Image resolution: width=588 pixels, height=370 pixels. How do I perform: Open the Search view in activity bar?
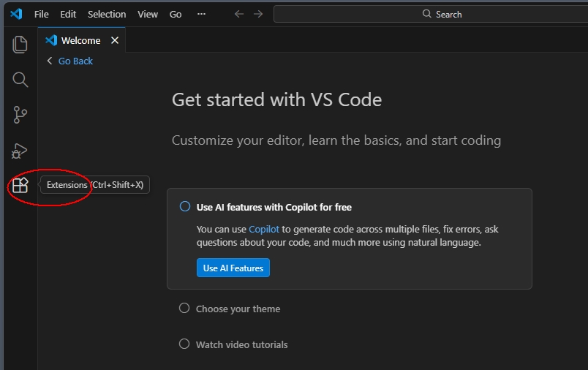[20, 80]
